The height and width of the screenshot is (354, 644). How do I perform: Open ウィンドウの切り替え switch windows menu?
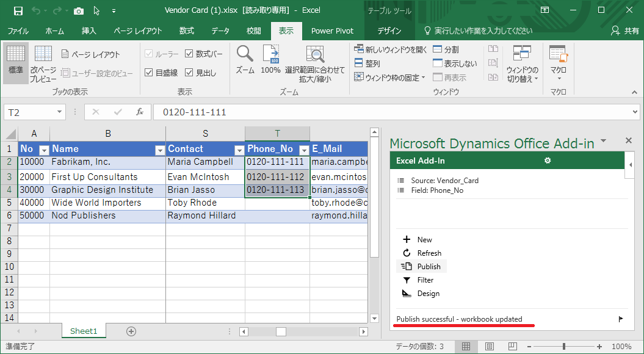tap(522, 63)
